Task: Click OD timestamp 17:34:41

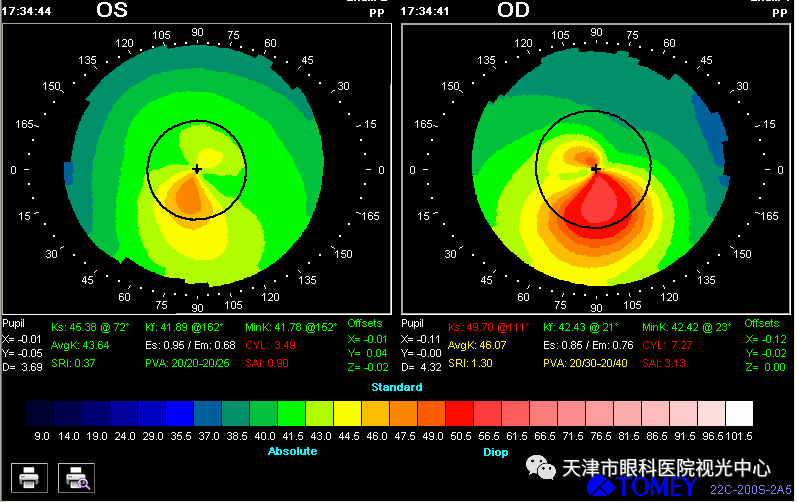Action: coord(425,11)
